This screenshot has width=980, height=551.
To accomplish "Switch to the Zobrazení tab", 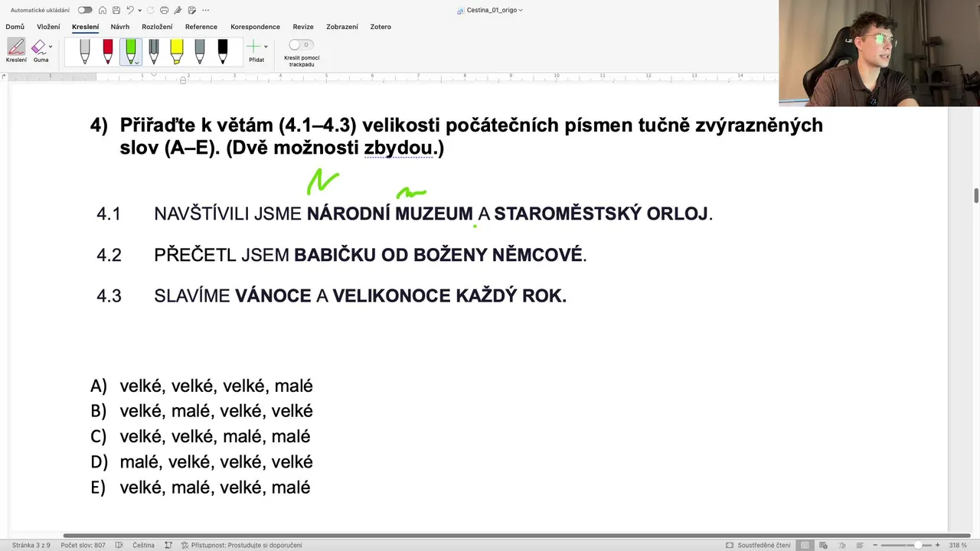I will [342, 27].
